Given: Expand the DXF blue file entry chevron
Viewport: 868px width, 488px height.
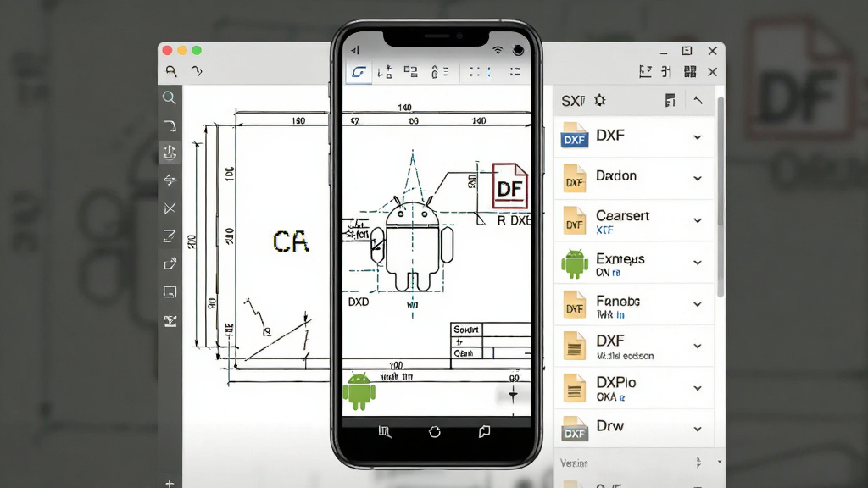Looking at the screenshot, I should pyautogui.click(x=698, y=136).
